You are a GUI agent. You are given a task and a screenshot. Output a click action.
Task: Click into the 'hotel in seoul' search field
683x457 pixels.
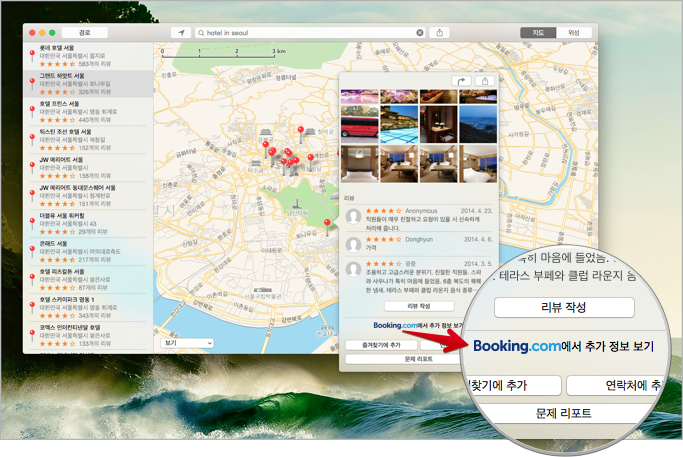click(310, 33)
